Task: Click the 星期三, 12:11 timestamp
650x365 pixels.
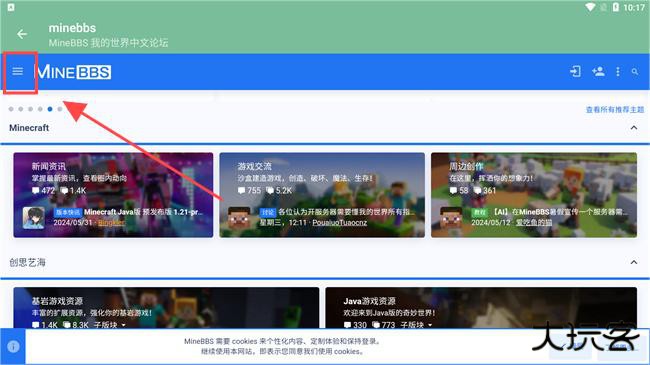Action: tap(283, 223)
